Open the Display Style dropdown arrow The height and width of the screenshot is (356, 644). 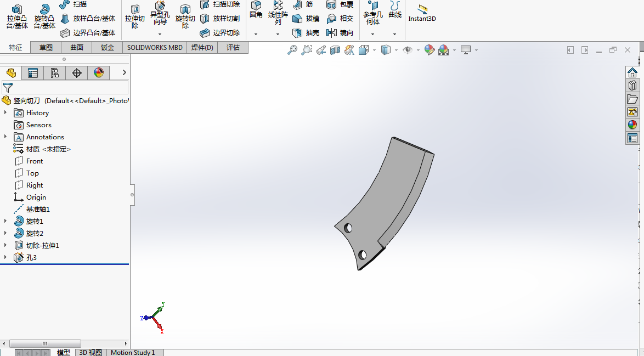pos(396,50)
